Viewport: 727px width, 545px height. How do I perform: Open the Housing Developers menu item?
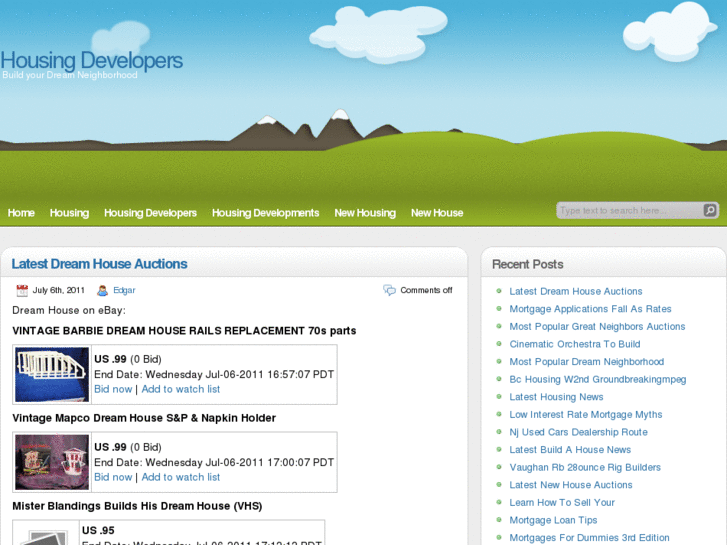[150, 213]
